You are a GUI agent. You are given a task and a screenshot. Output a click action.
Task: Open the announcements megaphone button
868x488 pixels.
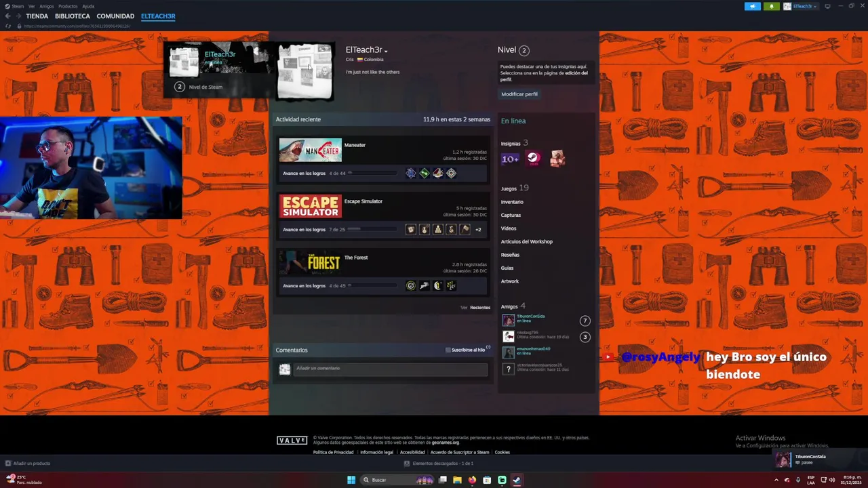pos(753,6)
